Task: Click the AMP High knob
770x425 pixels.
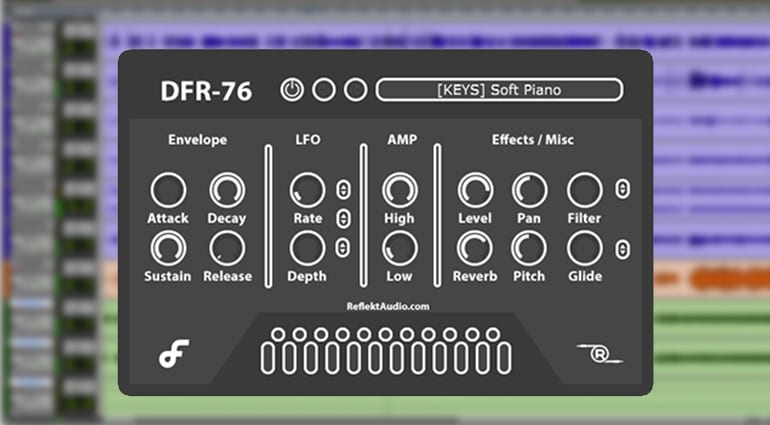Action: pos(400,190)
